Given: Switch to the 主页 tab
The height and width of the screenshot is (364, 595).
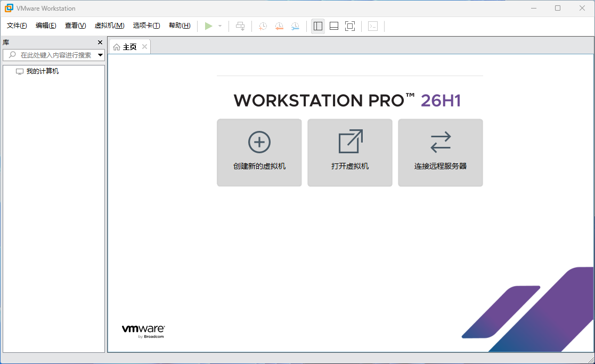Looking at the screenshot, I should click(x=130, y=47).
